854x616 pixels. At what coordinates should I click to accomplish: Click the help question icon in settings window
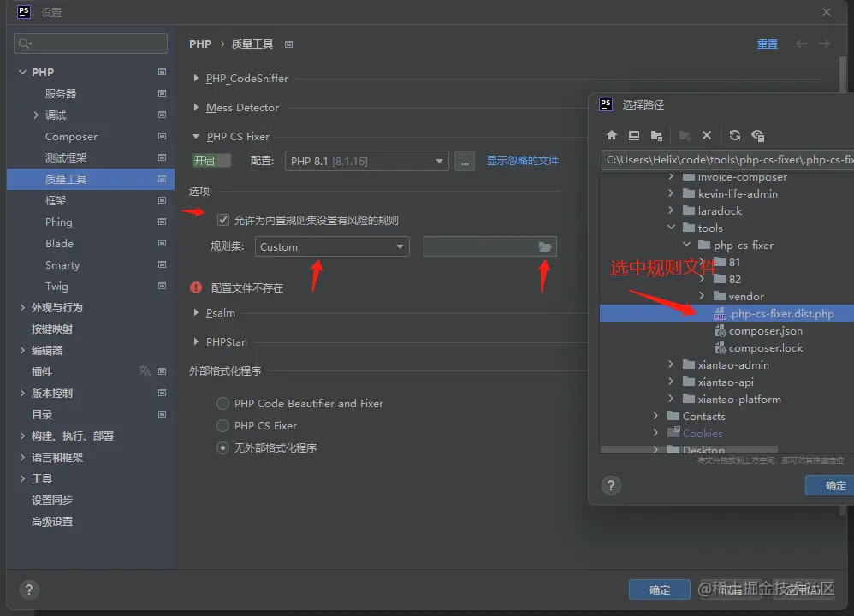[x=29, y=589]
